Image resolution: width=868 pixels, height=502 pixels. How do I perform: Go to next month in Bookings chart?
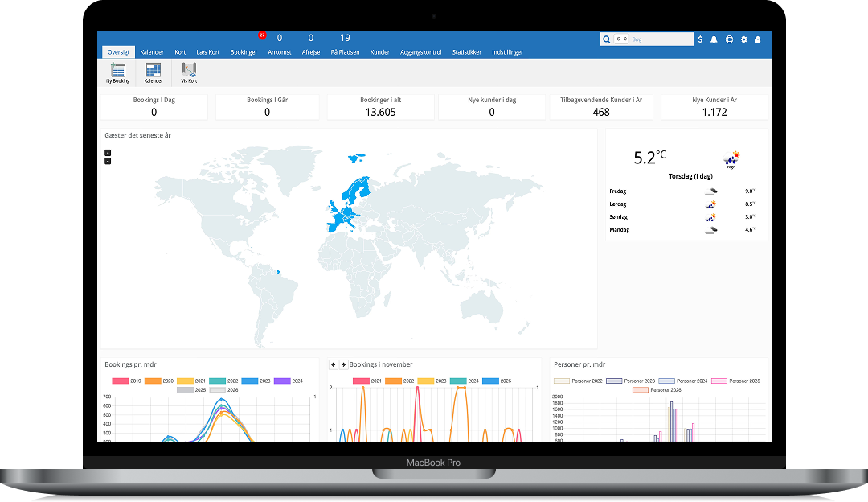[x=343, y=364]
